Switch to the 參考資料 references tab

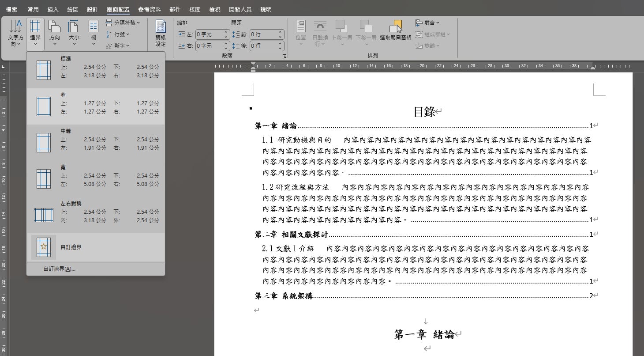(x=150, y=9)
